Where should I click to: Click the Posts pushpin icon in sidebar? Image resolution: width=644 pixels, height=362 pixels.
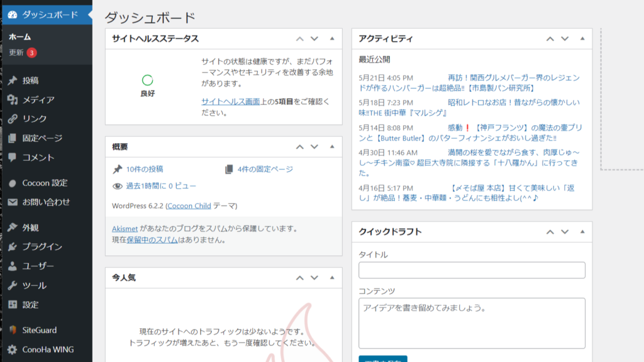coord(13,80)
